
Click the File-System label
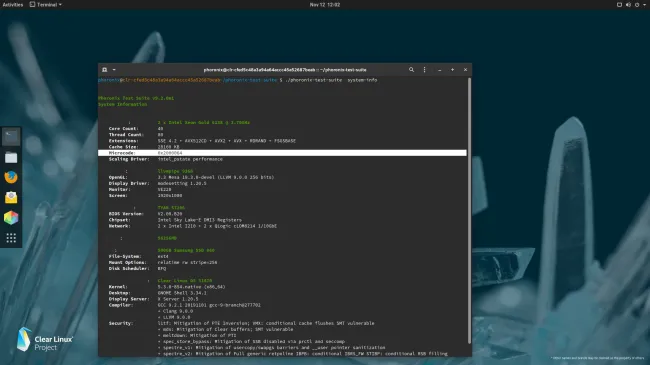pos(125,257)
